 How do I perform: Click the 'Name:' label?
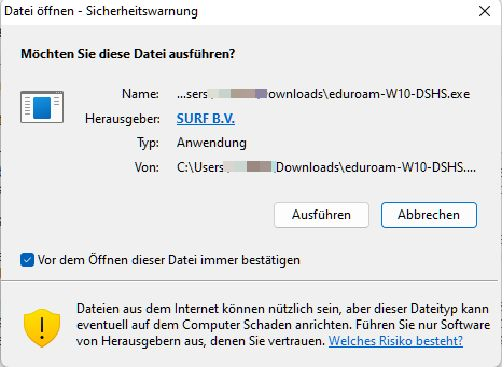tap(140, 94)
